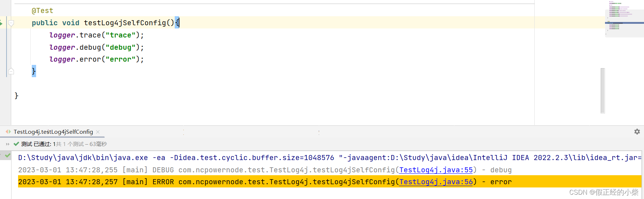Click the run tab's orange-green run icon
The image size is (644, 199).
click(x=8, y=132)
